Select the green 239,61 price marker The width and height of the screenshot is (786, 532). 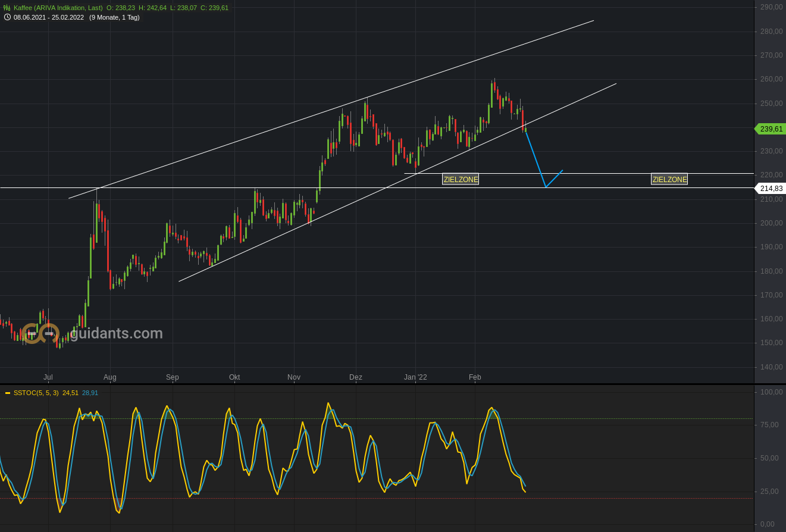[x=771, y=129]
